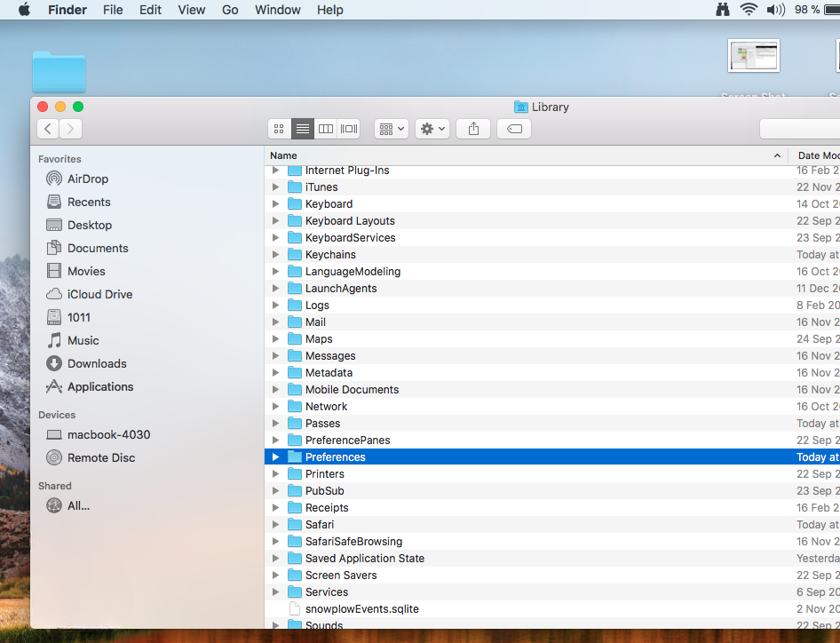840x643 pixels.
Task: Go forward with the forward arrow
Action: [71, 129]
